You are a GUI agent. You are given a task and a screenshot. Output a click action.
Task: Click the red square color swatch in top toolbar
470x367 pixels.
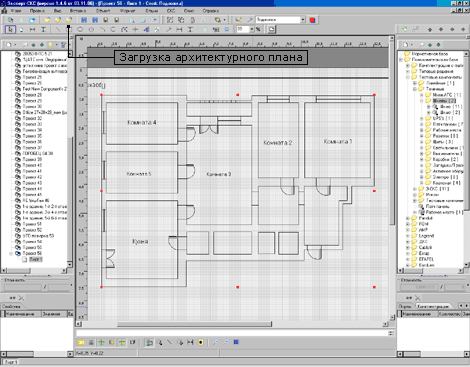[x=312, y=20]
